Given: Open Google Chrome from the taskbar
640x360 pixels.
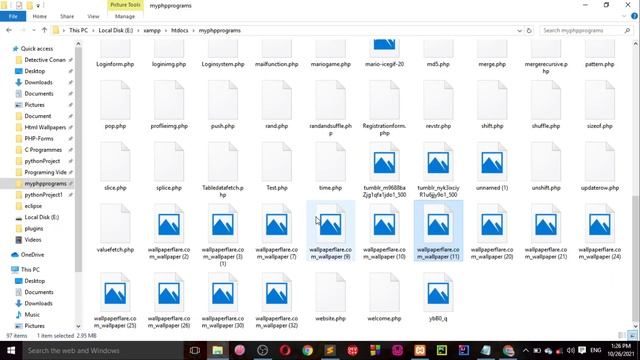Looking at the screenshot, I should [307, 351].
